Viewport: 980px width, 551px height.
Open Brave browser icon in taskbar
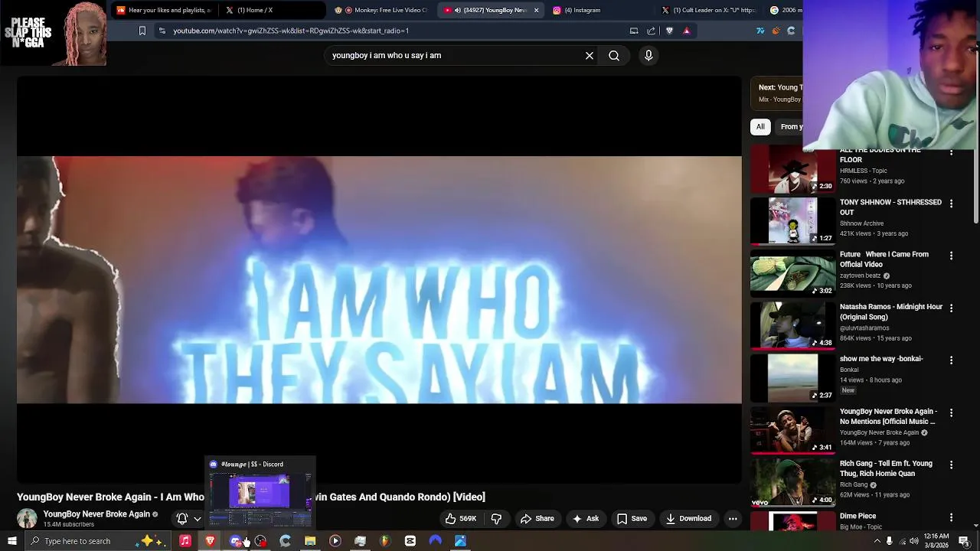(210, 541)
